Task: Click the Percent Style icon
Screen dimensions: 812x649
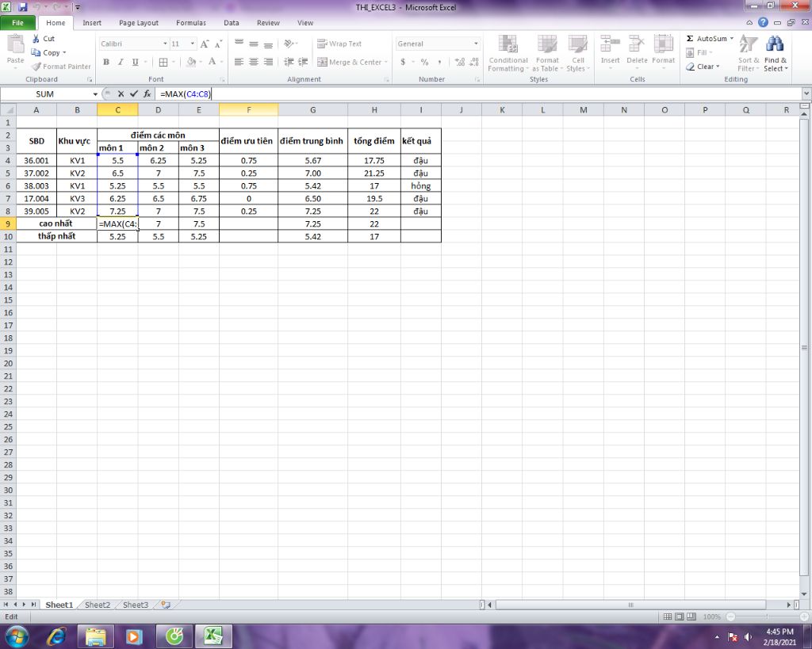Action: [425, 62]
